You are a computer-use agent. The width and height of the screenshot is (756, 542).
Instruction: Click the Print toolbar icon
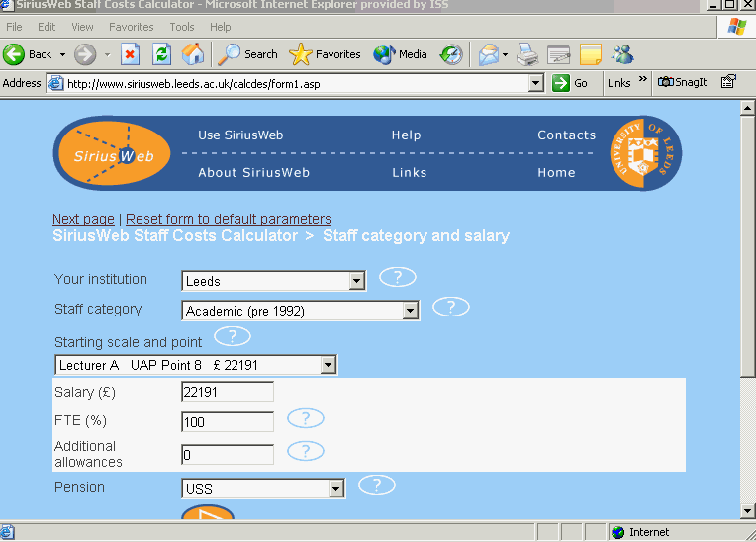pos(527,54)
